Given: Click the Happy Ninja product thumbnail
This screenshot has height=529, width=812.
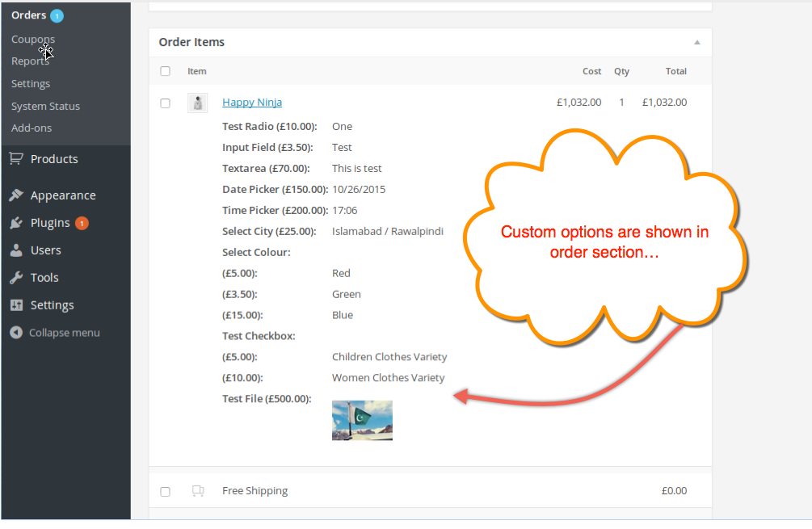Looking at the screenshot, I should point(197,103).
